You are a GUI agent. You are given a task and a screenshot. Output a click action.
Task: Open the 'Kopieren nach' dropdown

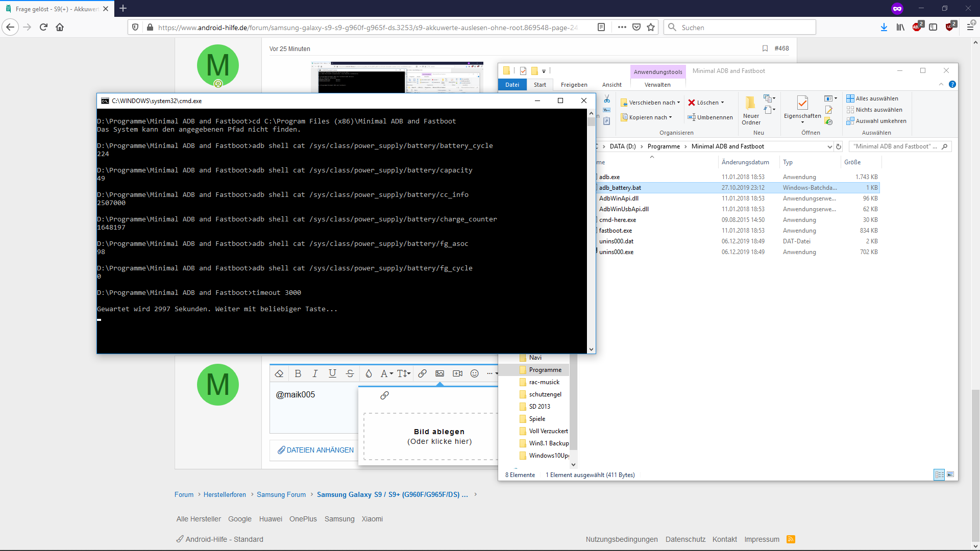[x=646, y=117]
